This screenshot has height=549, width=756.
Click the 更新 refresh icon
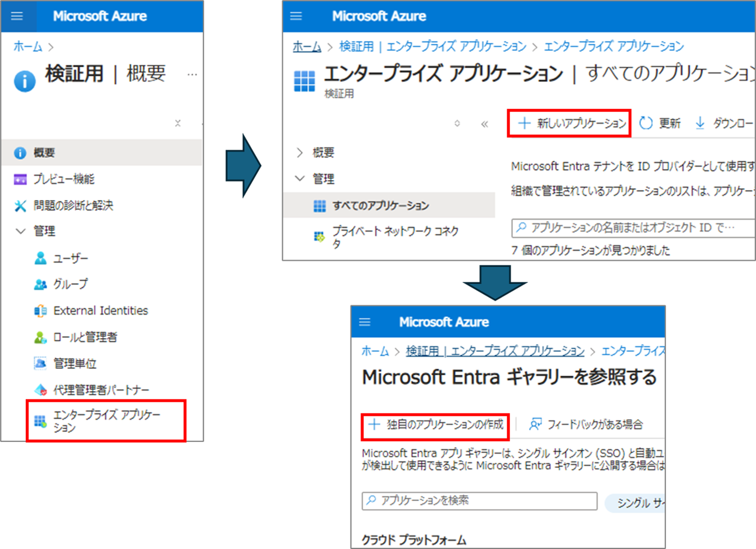point(646,123)
